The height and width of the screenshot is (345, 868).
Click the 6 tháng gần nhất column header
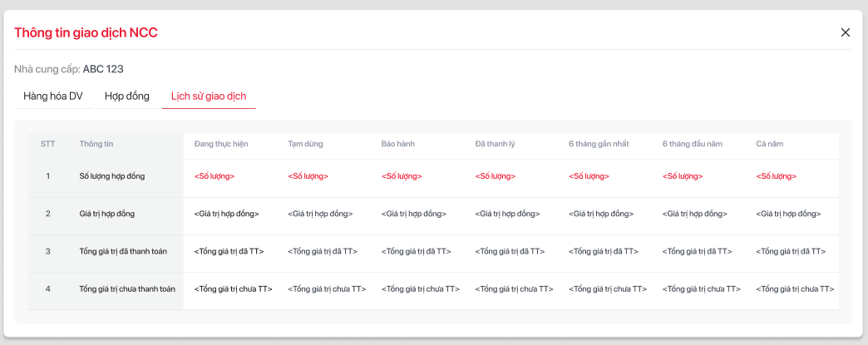599,144
